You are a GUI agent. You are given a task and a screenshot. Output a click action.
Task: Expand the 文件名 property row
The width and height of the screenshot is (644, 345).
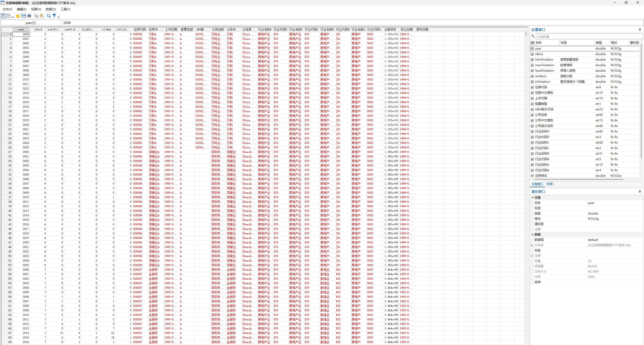[x=532, y=245]
